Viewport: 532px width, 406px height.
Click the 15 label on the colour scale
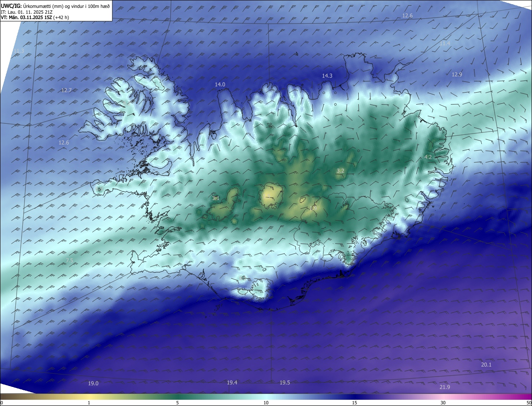[x=355, y=403]
